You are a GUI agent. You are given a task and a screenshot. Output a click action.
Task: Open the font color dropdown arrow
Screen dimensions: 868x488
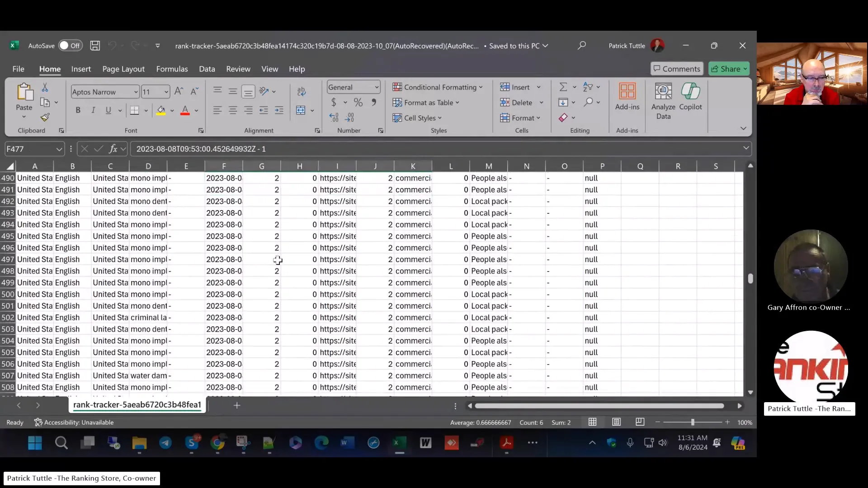(197, 110)
